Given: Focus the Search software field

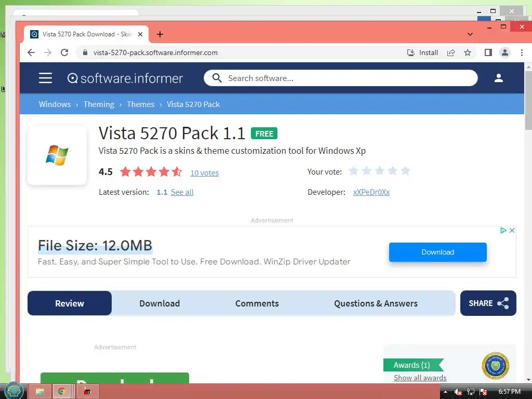Looking at the screenshot, I should pos(341,78).
